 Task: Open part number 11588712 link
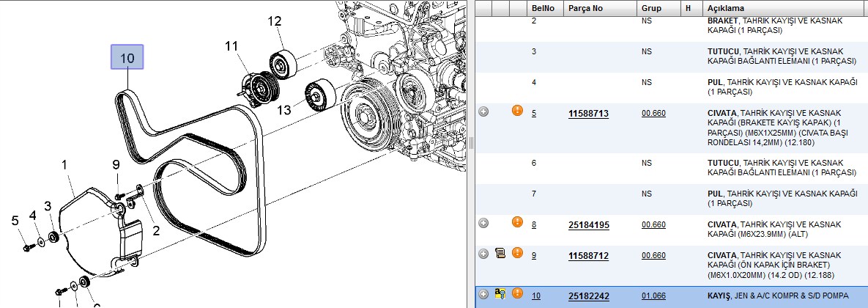tap(588, 255)
